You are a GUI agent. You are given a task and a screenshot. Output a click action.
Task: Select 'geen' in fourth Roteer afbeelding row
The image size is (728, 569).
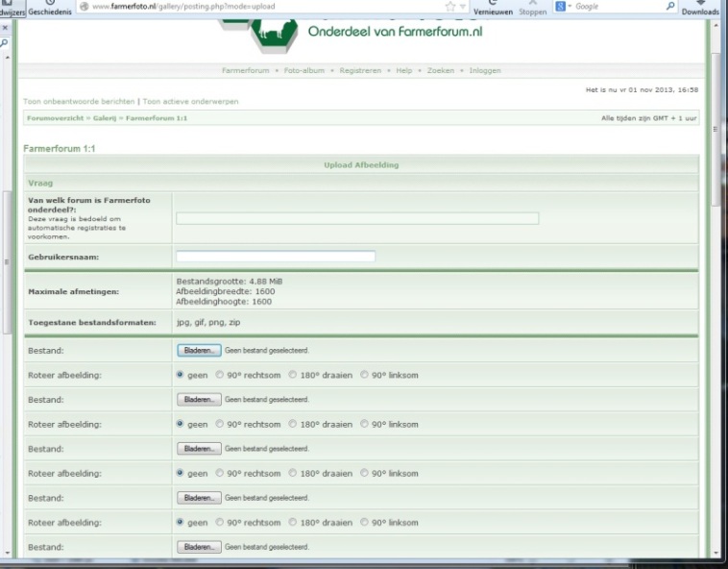pos(181,523)
